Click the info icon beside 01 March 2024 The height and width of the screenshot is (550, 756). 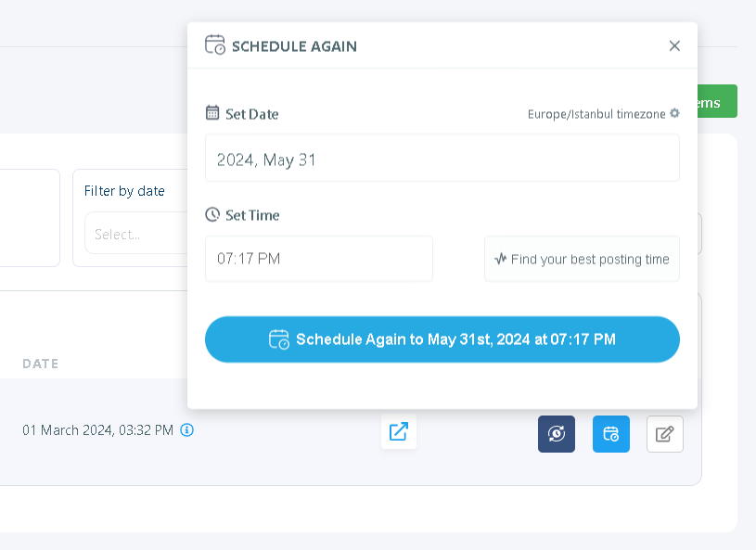click(186, 430)
